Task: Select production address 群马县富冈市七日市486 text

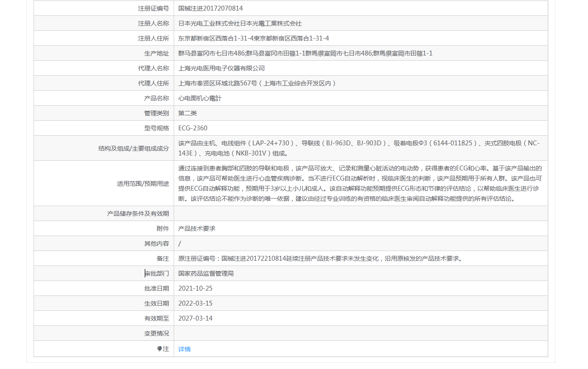Action: pos(212,53)
